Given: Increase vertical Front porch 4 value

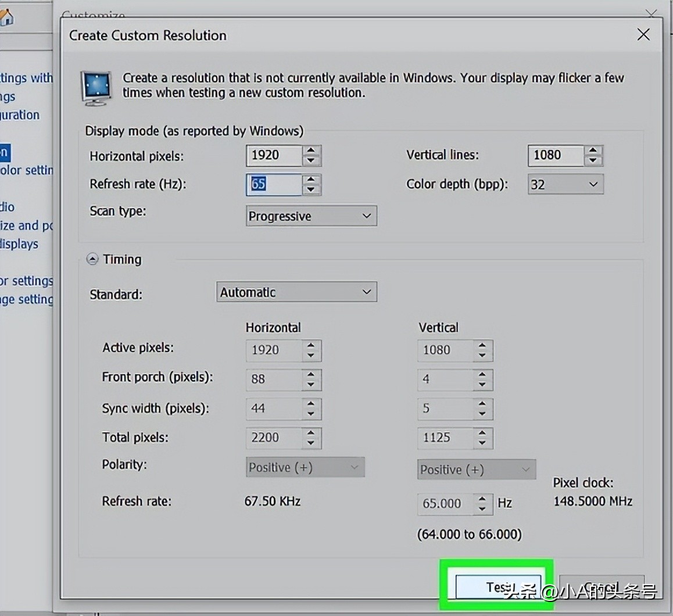Looking at the screenshot, I should point(482,374).
